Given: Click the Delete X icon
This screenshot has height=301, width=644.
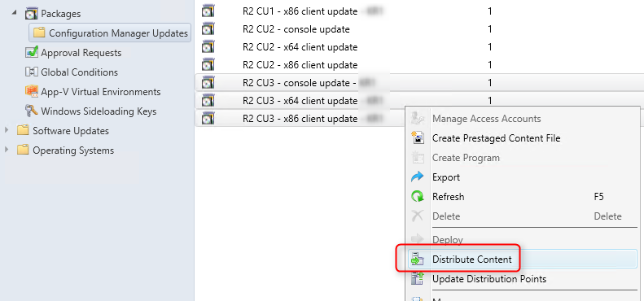Looking at the screenshot, I should pos(418,216).
